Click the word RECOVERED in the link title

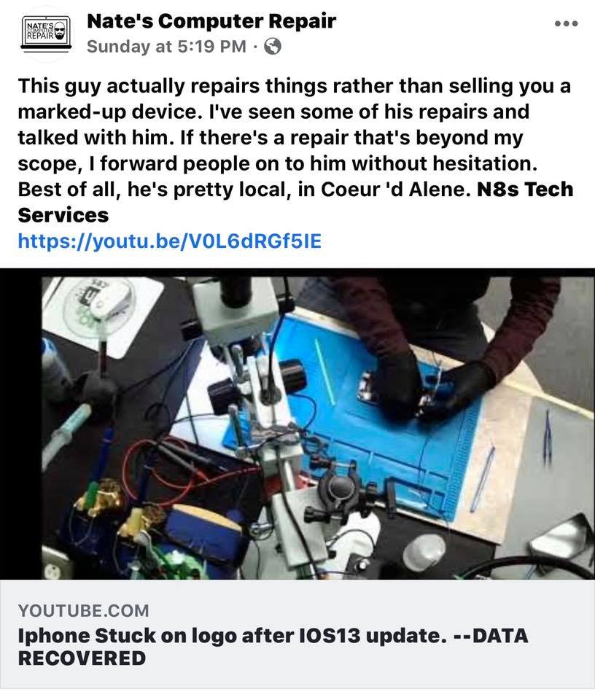[x=82, y=658]
